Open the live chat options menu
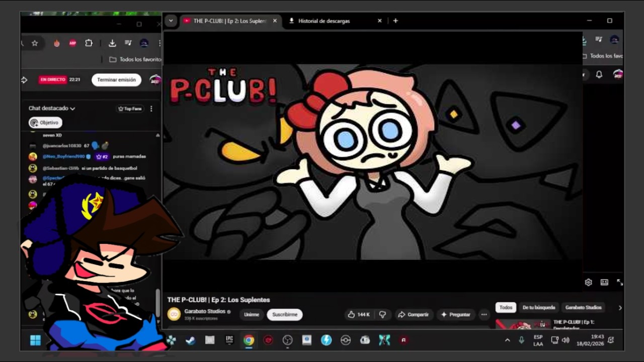This screenshot has width=644, height=362. coord(151,109)
